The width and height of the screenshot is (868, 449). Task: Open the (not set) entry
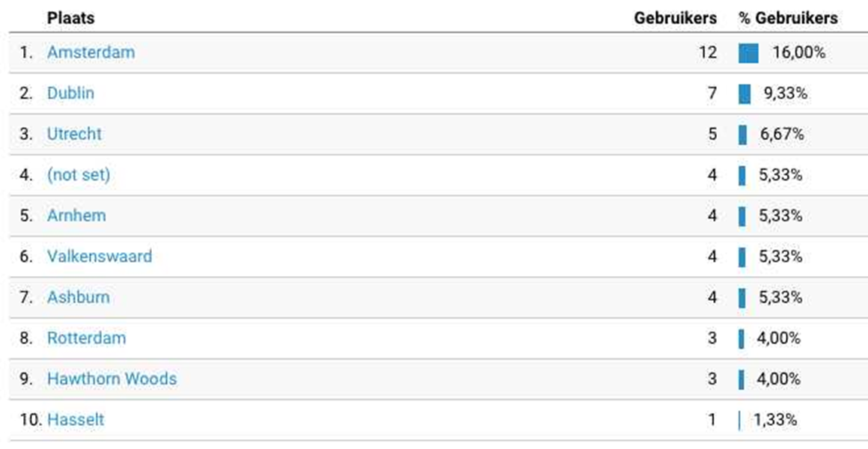coord(78,175)
